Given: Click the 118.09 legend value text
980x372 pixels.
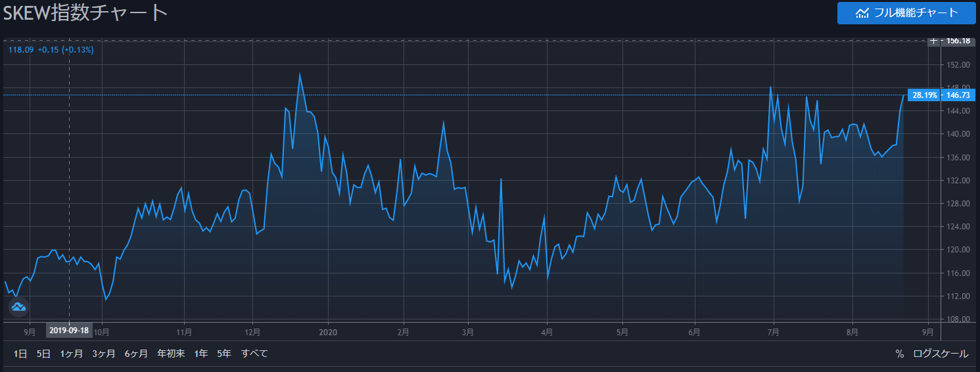Looking at the screenshot, I should pyautogui.click(x=20, y=50).
